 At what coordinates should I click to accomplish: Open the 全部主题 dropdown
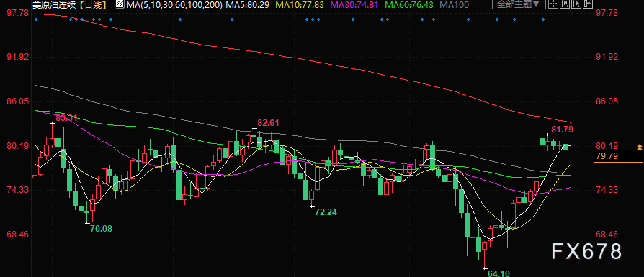pyautogui.click(x=519, y=4)
